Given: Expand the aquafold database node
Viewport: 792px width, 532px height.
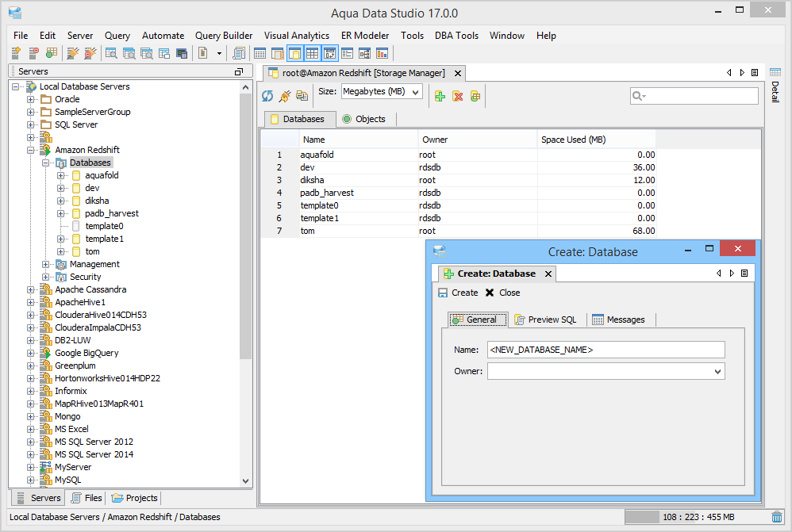Looking at the screenshot, I should [60, 175].
